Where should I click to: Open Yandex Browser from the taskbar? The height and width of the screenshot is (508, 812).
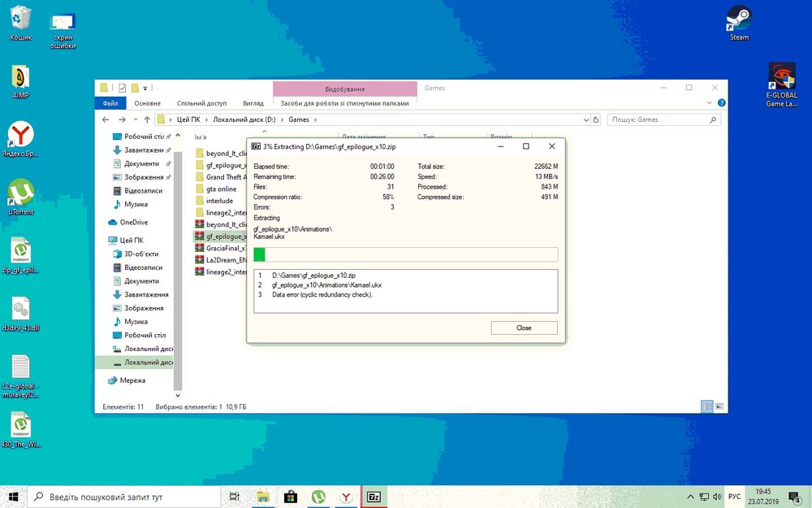tap(345, 496)
